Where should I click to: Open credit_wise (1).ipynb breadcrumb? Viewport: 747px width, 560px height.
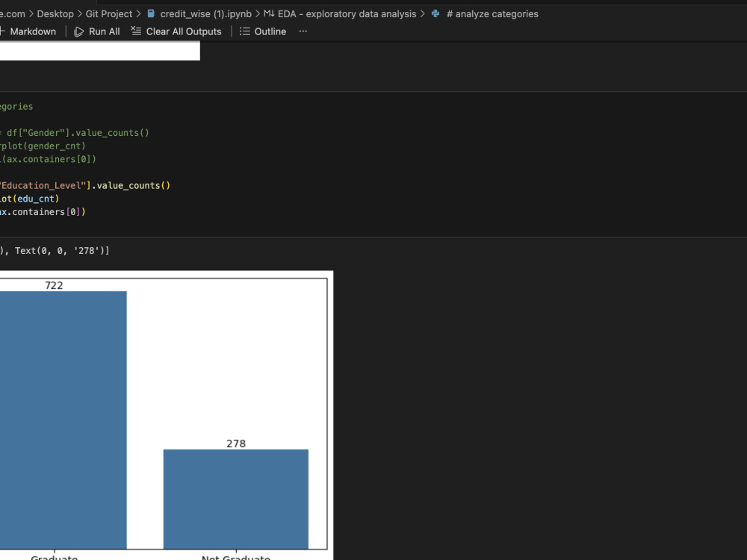tap(206, 13)
